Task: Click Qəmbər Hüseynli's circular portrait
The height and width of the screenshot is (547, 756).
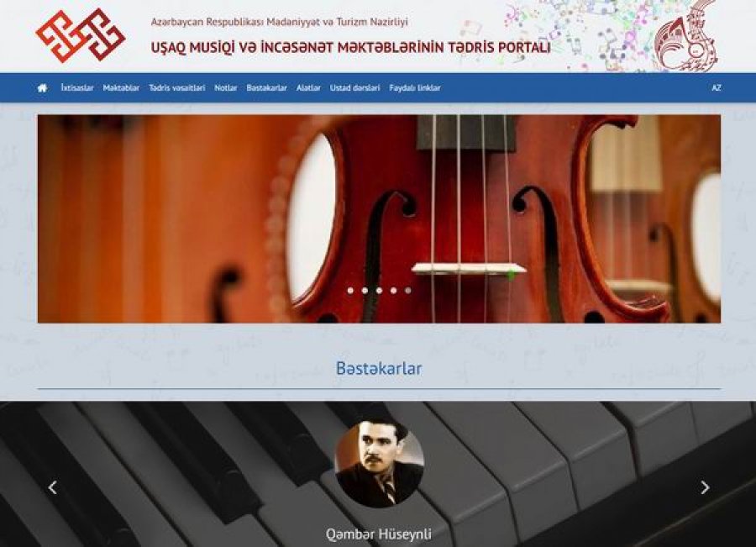Action: click(x=380, y=463)
